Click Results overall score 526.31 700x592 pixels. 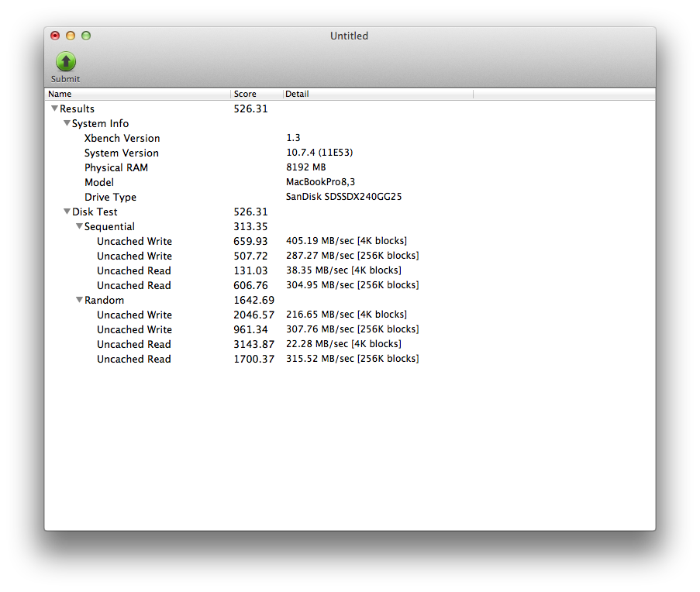pyautogui.click(x=250, y=108)
